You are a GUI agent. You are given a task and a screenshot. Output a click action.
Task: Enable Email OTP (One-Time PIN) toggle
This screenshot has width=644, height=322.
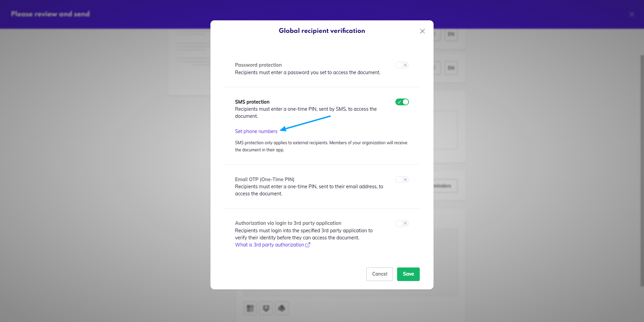(402, 179)
